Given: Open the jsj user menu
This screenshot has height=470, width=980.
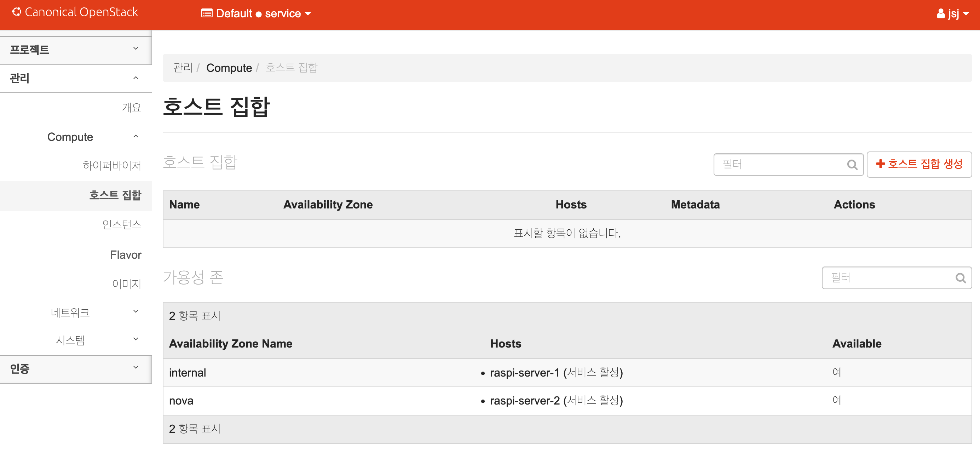Looking at the screenshot, I should click(953, 14).
